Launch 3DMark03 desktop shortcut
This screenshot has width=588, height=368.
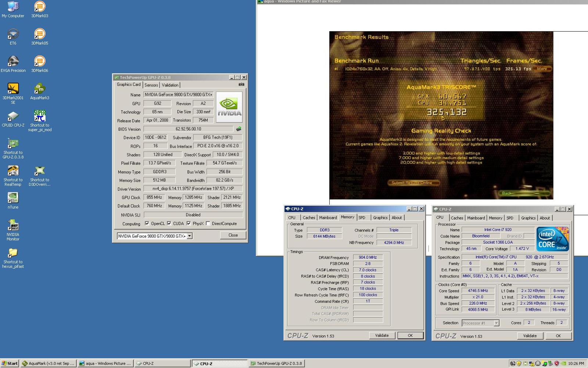tap(40, 9)
